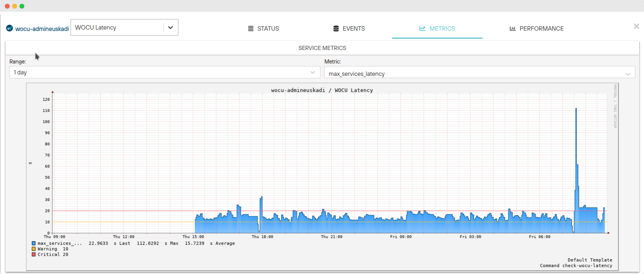Open the WOCU Latency service dropdown
This screenshot has width=644, height=274.
124,27
